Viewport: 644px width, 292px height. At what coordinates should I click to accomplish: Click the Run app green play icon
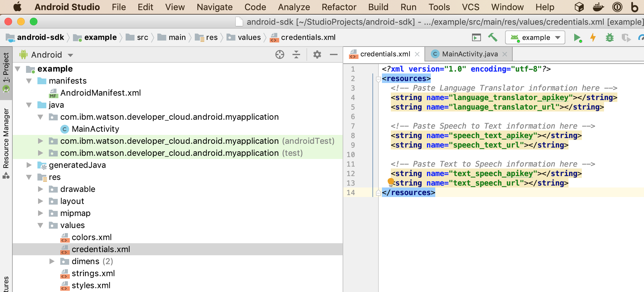coord(578,38)
